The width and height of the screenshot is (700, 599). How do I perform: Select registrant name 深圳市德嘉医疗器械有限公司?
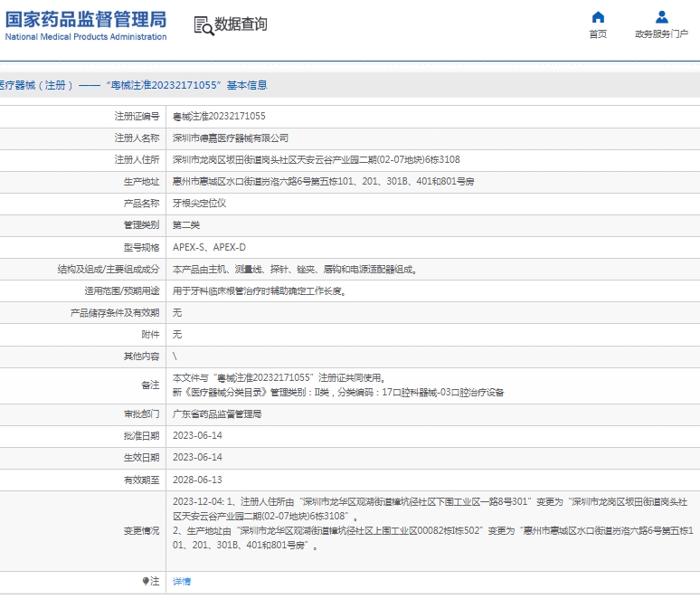(231, 138)
